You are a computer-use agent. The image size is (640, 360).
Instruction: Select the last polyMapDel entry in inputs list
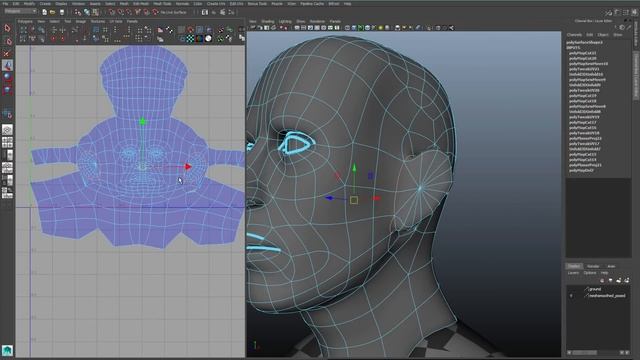tap(581, 170)
